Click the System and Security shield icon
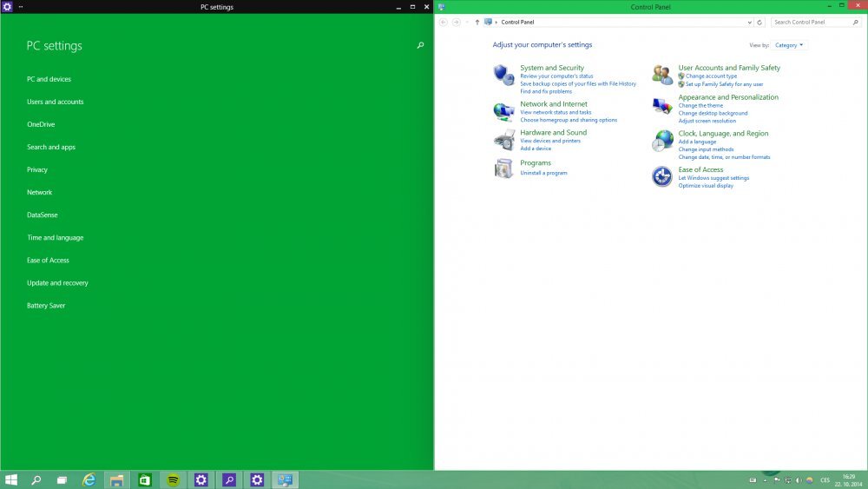The image size is (868, 489). (503, 75)
